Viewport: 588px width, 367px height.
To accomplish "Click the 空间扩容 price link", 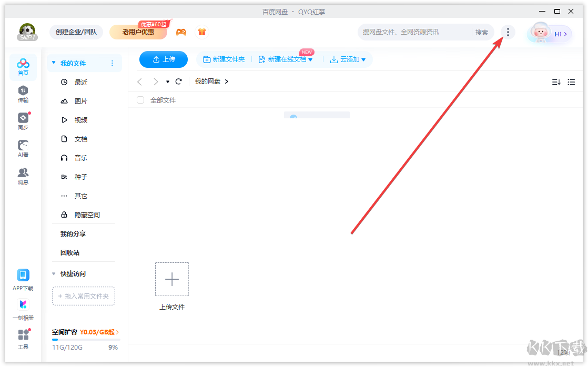I will 99,332.
